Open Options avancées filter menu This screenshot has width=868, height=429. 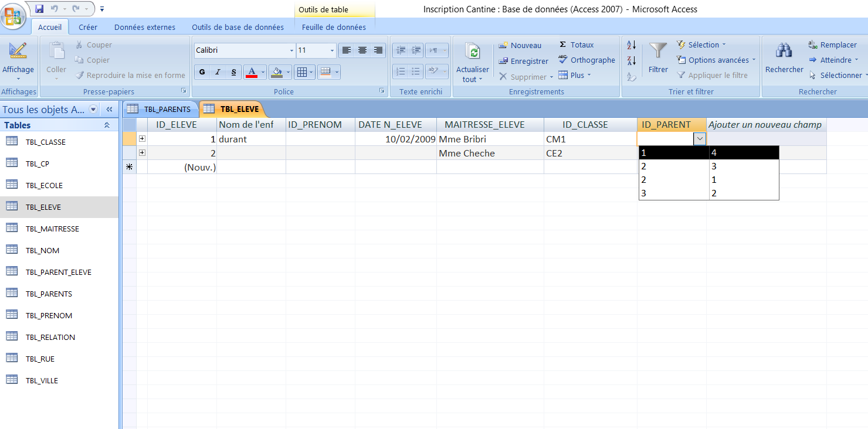click(x=716, y=60)
